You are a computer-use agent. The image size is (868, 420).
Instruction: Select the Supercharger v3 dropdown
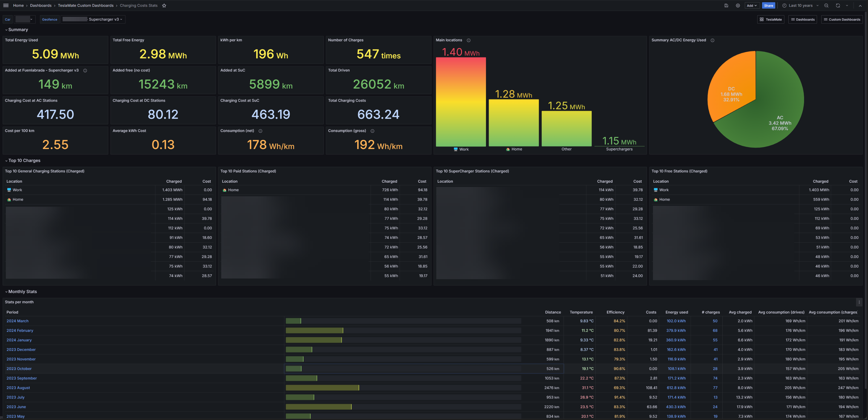tap(105, 20)
